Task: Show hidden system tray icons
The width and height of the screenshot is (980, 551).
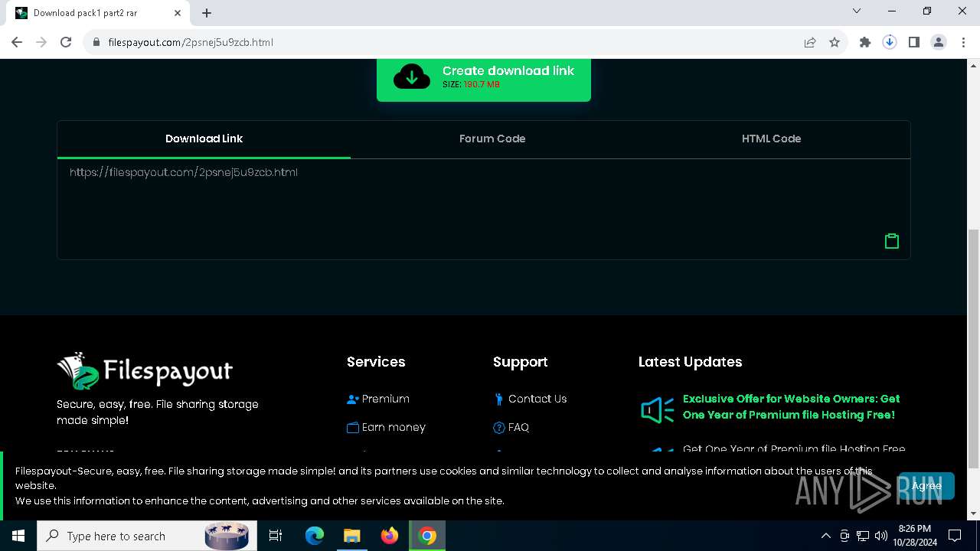Action: (x=825, y=536)
